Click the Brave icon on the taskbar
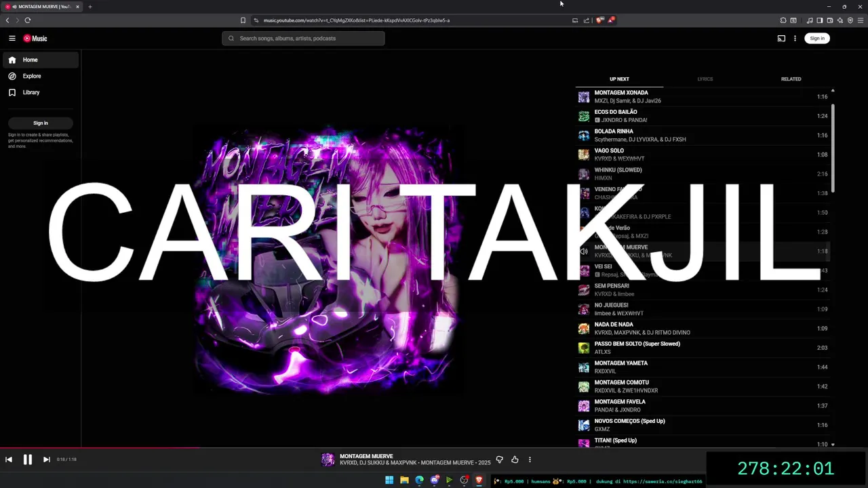868x488 pixels. point(479,481)
